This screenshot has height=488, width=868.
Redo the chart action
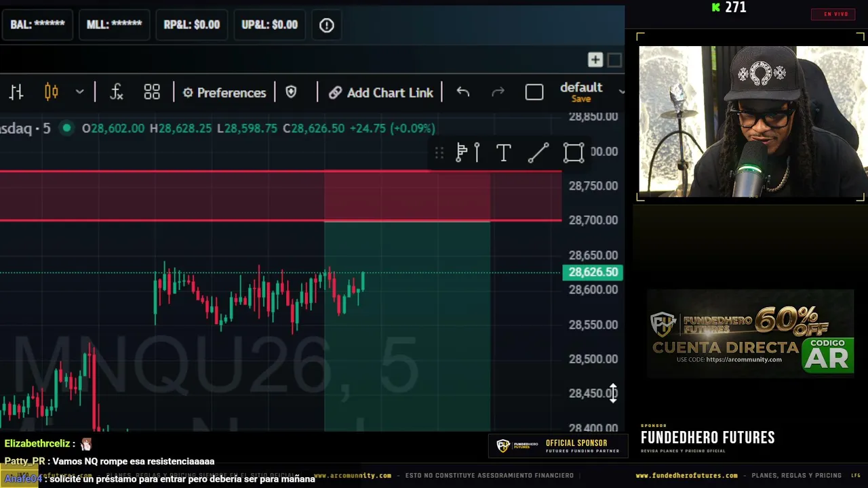pos(498,92)
